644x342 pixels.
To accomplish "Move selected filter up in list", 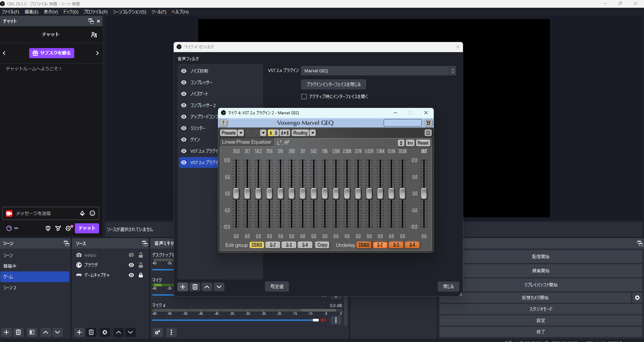I will 207,287.
